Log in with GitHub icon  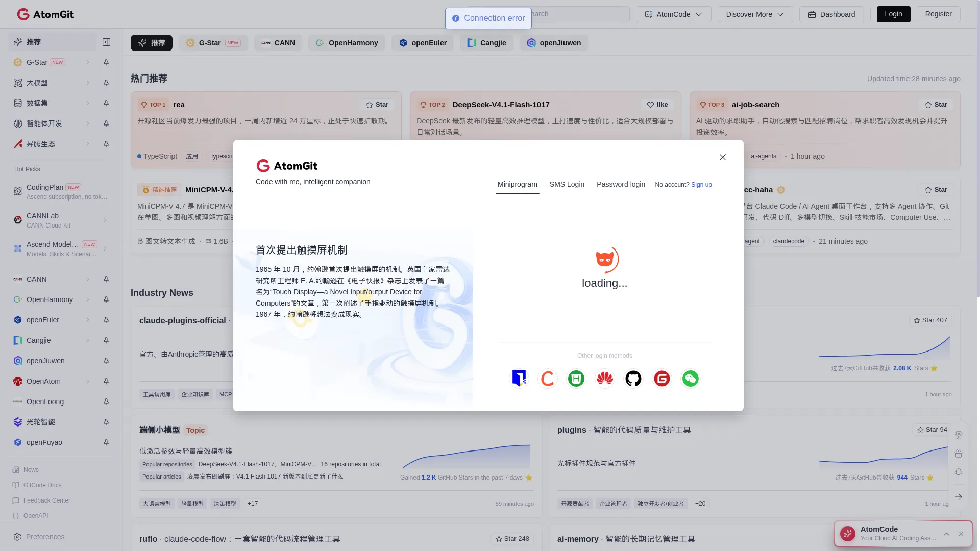(633, 379)
